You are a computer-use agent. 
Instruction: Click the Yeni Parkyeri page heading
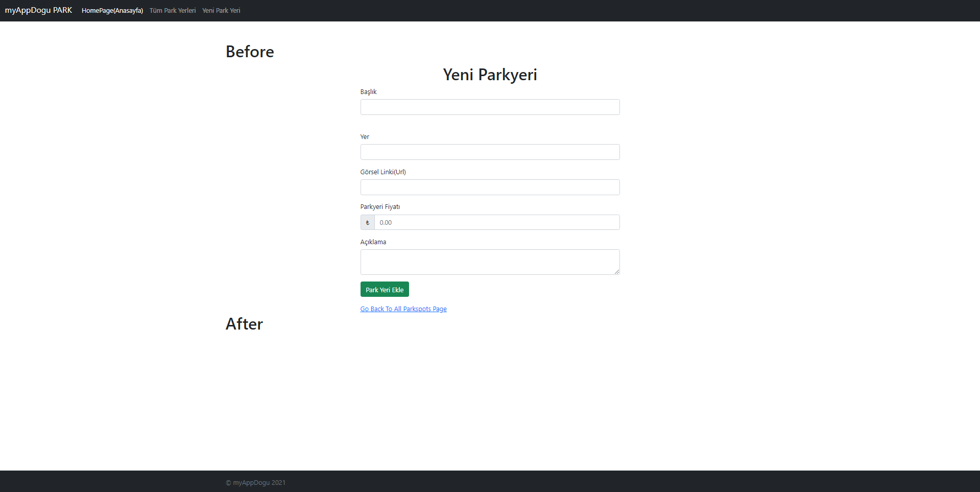(489, 75)
